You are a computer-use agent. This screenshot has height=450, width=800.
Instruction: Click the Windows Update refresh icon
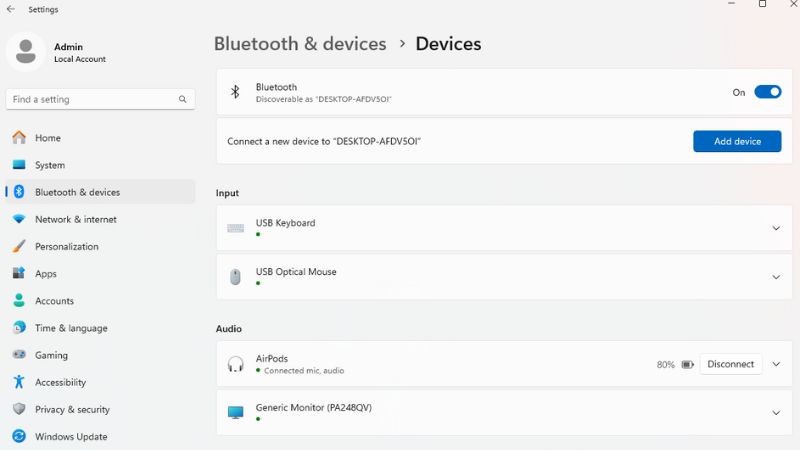(19, 436)
